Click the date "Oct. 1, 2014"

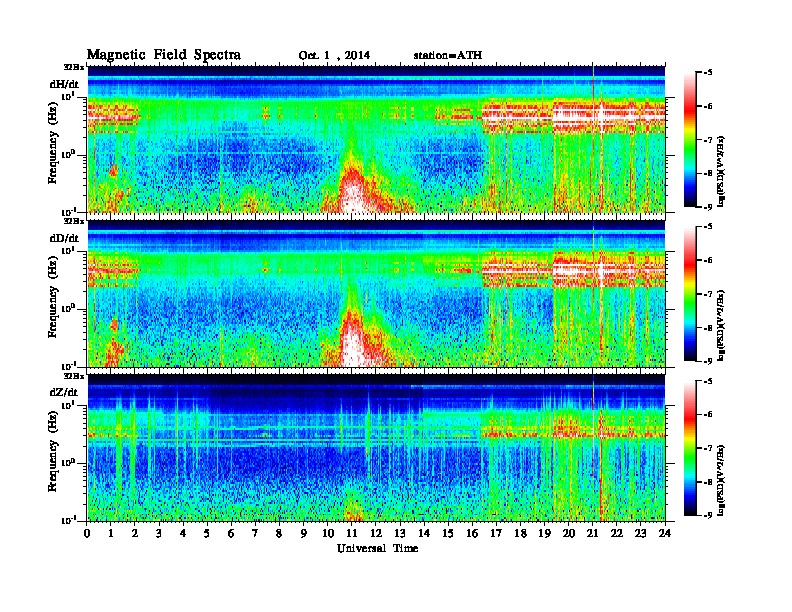point(334,55)
